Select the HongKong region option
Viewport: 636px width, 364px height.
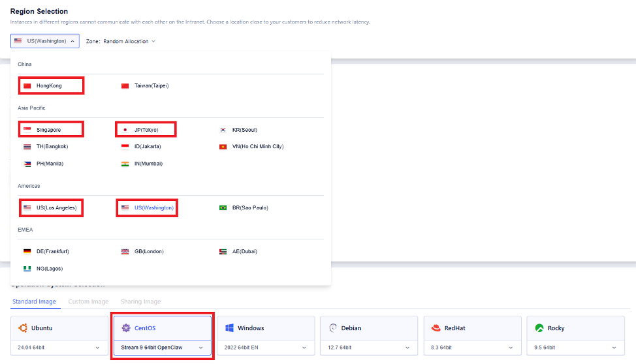(49, 85)
